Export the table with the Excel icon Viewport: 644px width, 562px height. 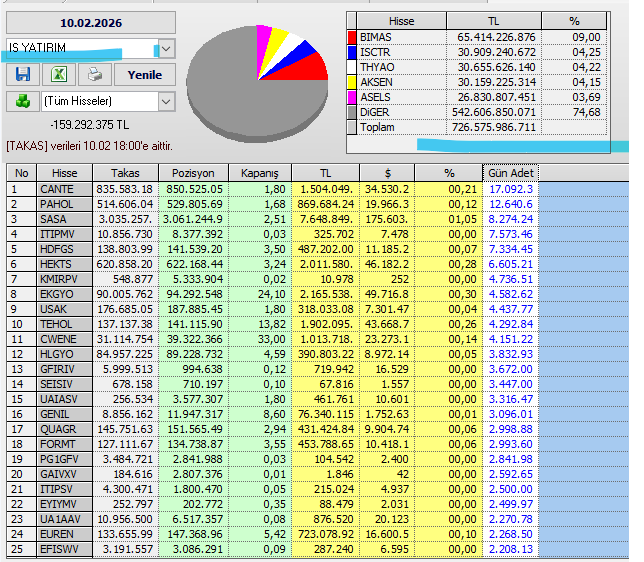[59, 74]
